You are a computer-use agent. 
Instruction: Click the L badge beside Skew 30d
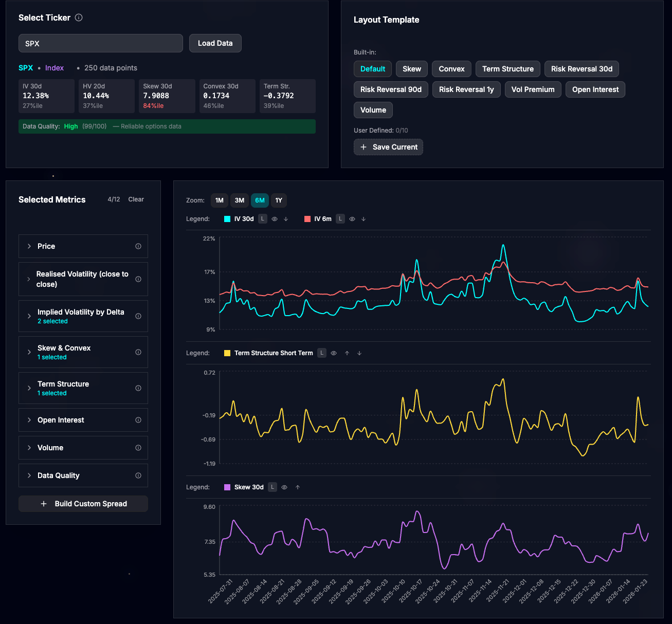tap(273, 487)
